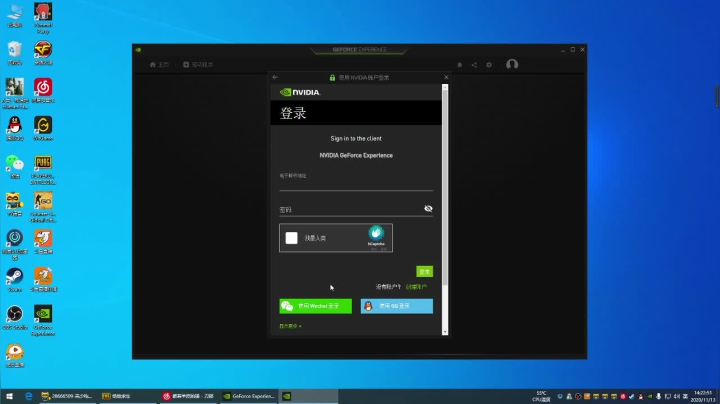Image resolution: width=720 pixels, height=404 pixels.
Task: Click the share icon in GeForce Experience
Action: click(474, 65)
